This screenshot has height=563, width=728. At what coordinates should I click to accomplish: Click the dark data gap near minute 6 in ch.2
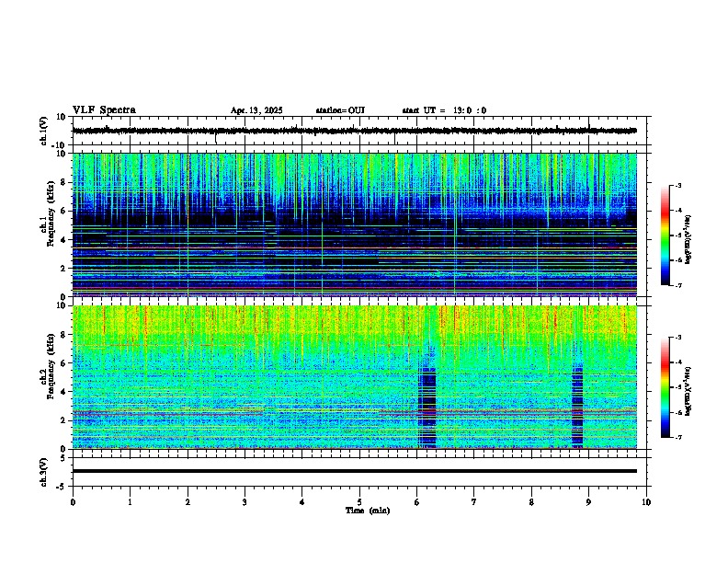(x=427, y=408)
